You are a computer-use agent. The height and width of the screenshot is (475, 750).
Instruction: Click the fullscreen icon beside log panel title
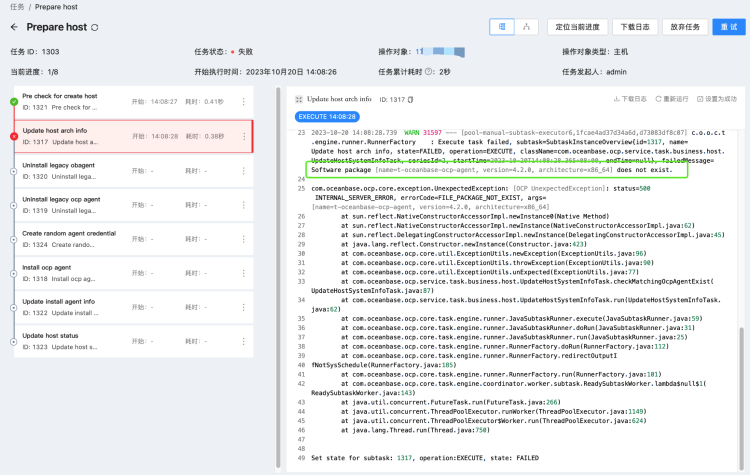click(x=299, y=99)
